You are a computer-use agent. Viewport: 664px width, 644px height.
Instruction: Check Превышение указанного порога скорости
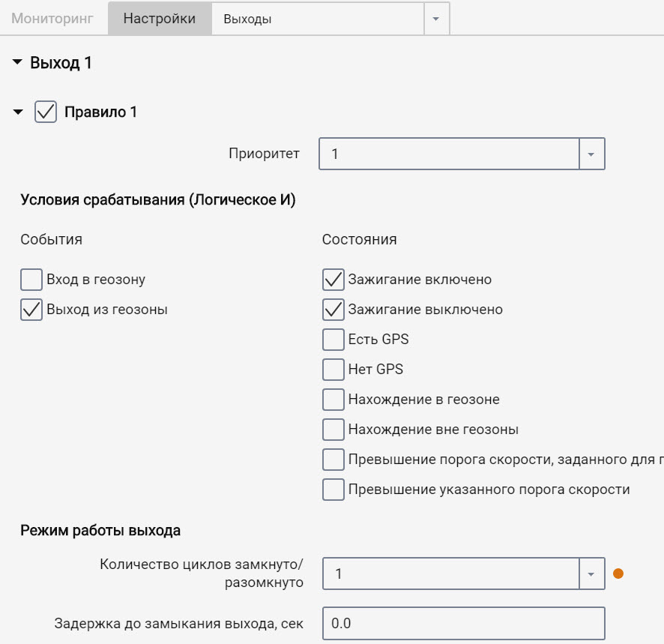pyautogui.click(x=333, y=490)
